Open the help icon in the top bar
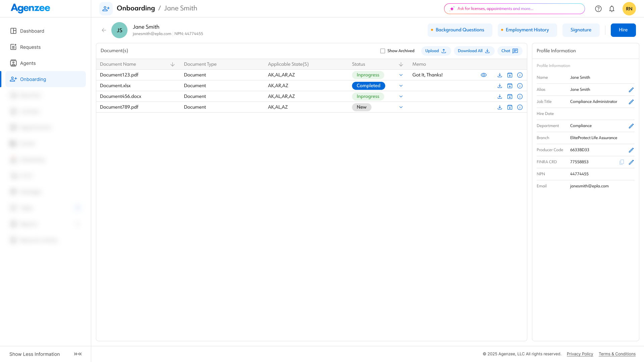The height and width of the screenshot is (362, 644). point(598,8)
